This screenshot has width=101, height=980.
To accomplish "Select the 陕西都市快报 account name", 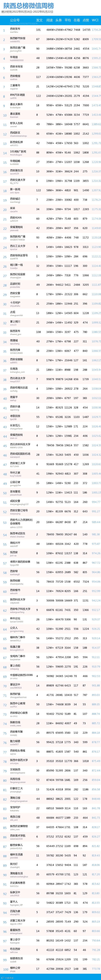I will pos(18,38).
